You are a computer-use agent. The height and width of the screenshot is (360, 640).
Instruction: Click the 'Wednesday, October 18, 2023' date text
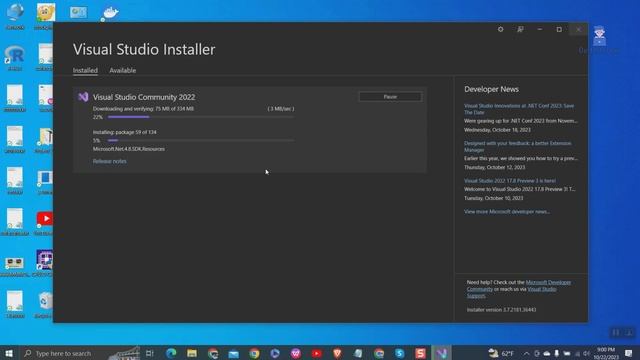(x=497, y=130)
